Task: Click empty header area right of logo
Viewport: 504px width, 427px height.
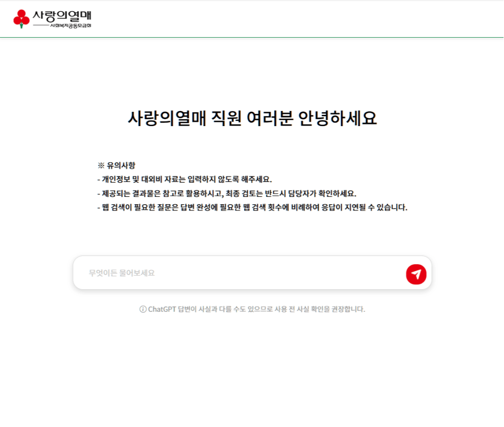Action: click(293, 19)
